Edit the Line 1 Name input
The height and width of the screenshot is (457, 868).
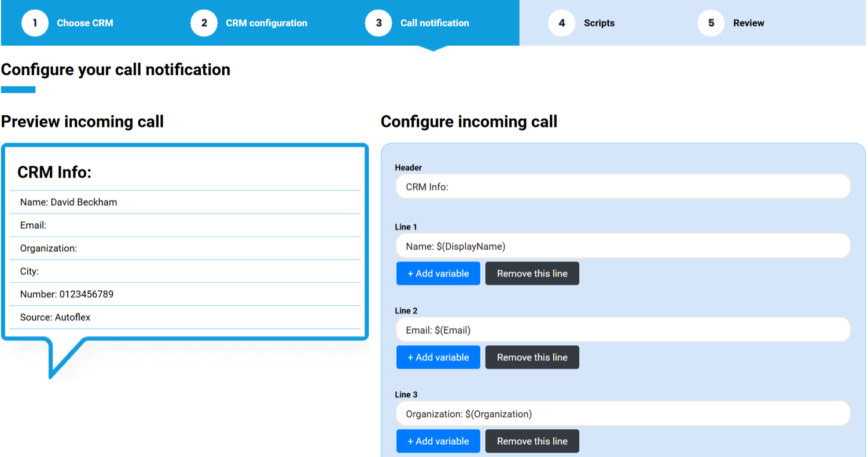(623, 246)
